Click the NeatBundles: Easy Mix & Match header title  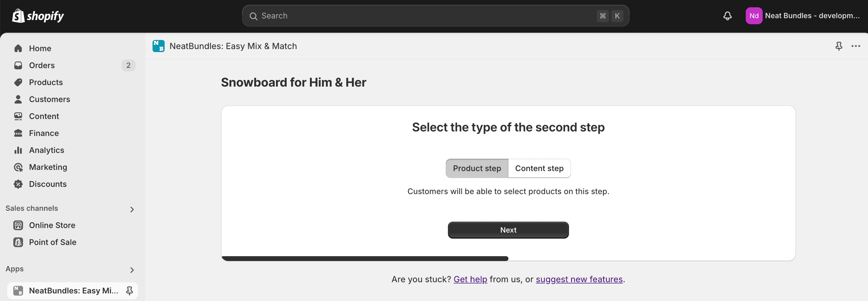(233, 46)
